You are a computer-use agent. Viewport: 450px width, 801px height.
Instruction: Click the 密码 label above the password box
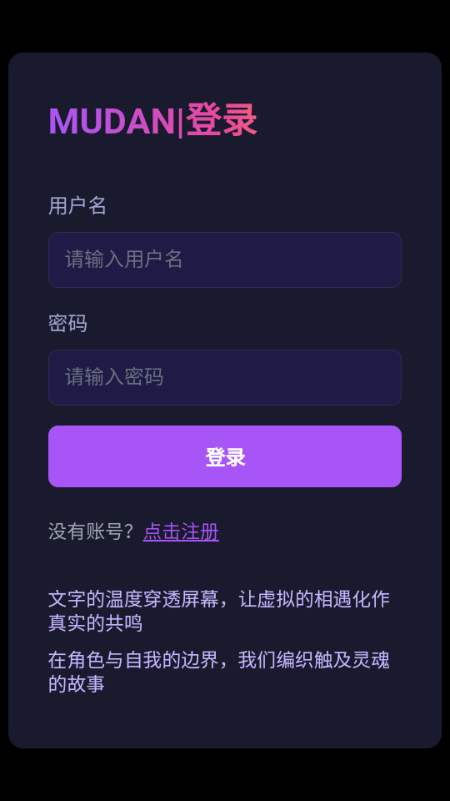pos(67,323)
